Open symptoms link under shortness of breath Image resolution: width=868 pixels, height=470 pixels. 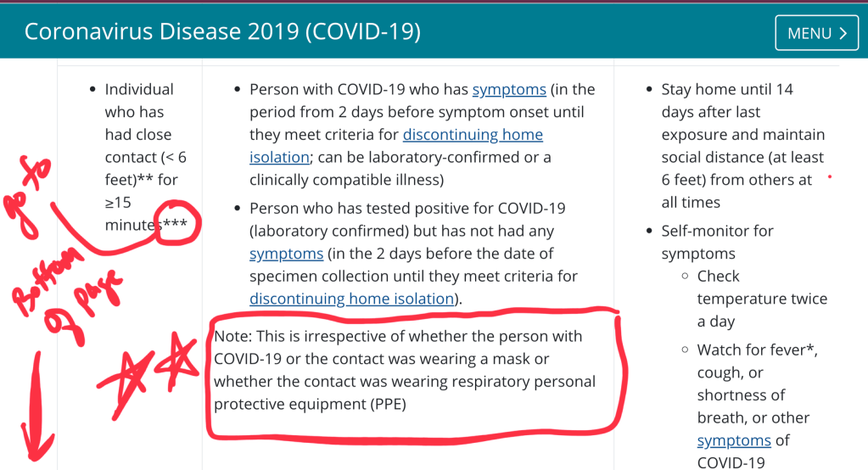click(x=734, y=440)
